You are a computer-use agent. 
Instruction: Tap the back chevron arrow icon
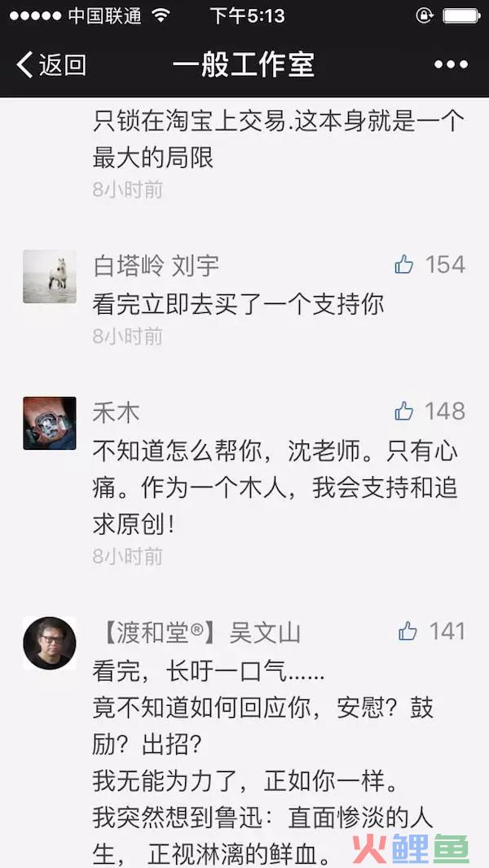(24, 64)
